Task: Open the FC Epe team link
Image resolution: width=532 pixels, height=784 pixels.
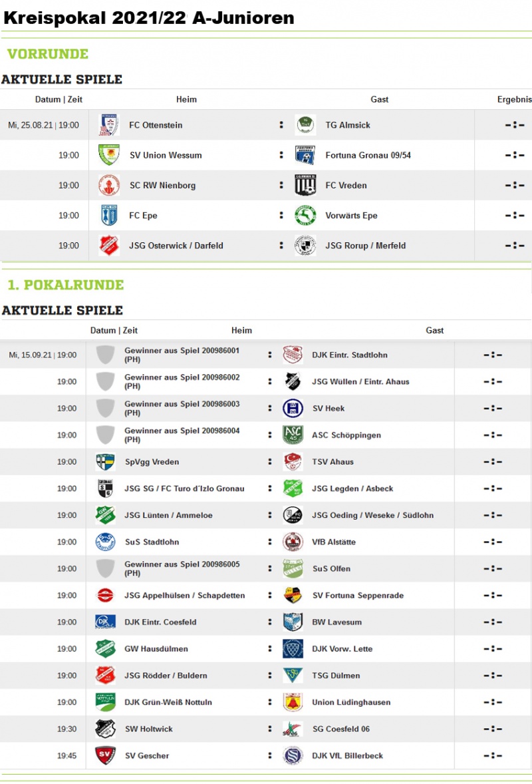Action: [143, 216]
